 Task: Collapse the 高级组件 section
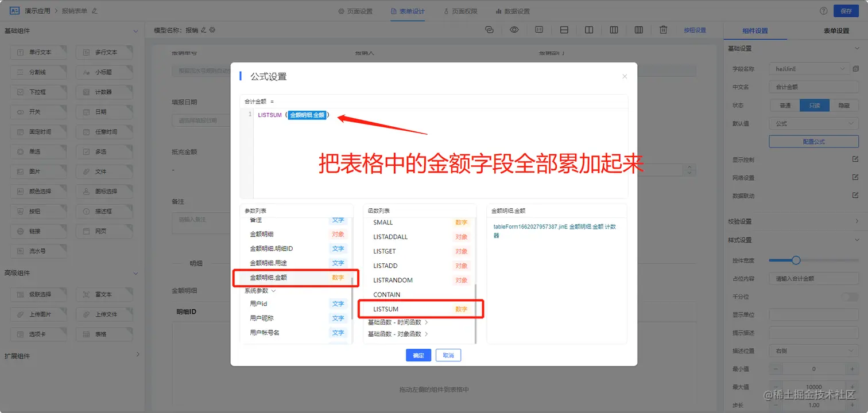(x=136, y=274)
